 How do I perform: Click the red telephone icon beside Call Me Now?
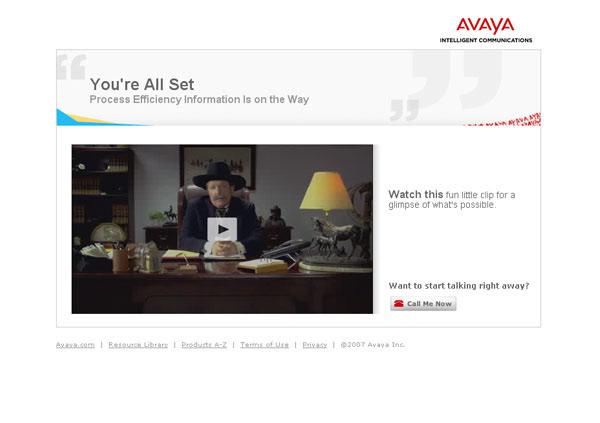pyautogui.click(x=399, y=304)
